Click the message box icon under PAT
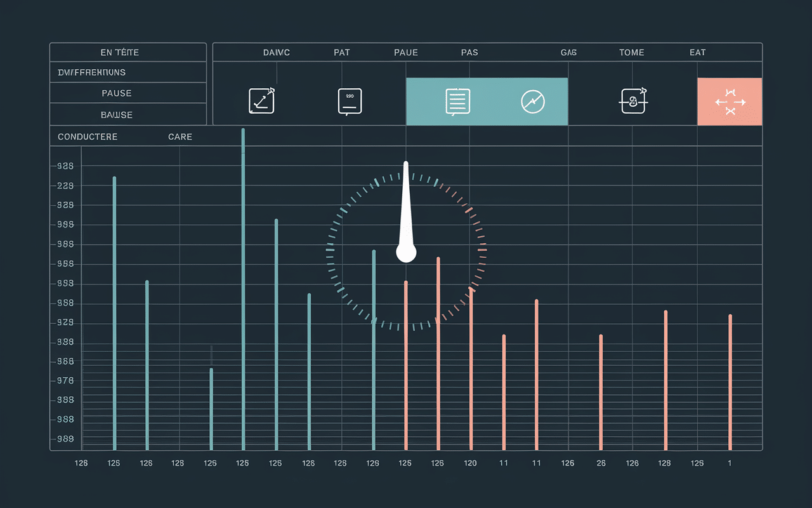This screenshot has width=812, height=508. [350, 101]
